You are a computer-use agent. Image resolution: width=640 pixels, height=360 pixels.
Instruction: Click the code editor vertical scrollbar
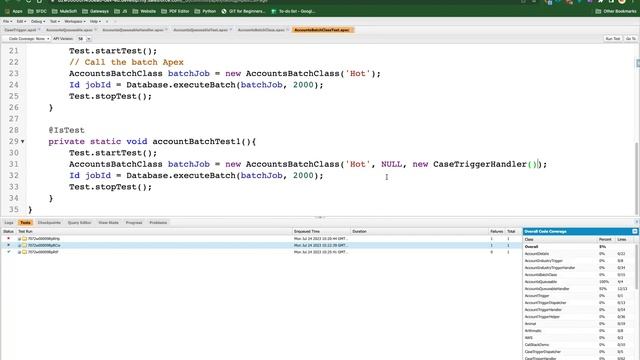[638, 180]
